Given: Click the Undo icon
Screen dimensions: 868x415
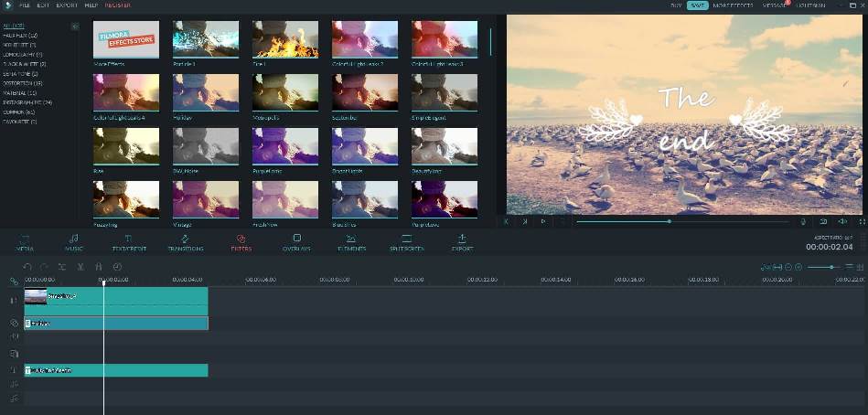Looking at the screenshot, I should 27,267.
